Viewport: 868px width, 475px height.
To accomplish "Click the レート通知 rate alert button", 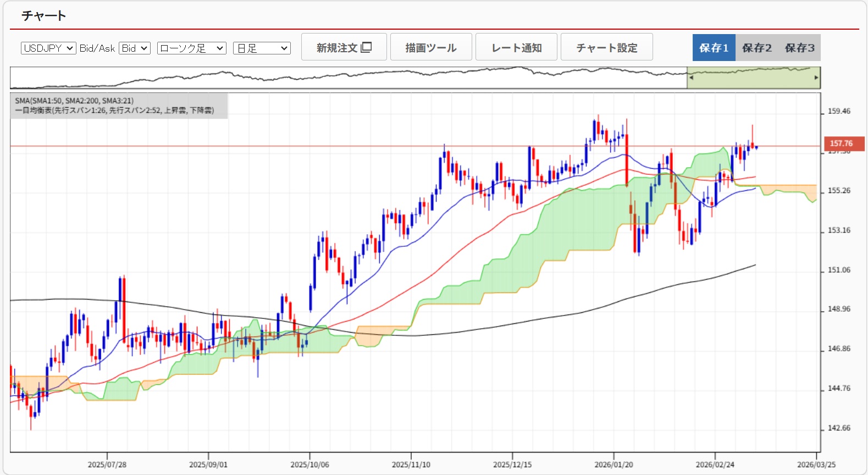I will point(516,47).
